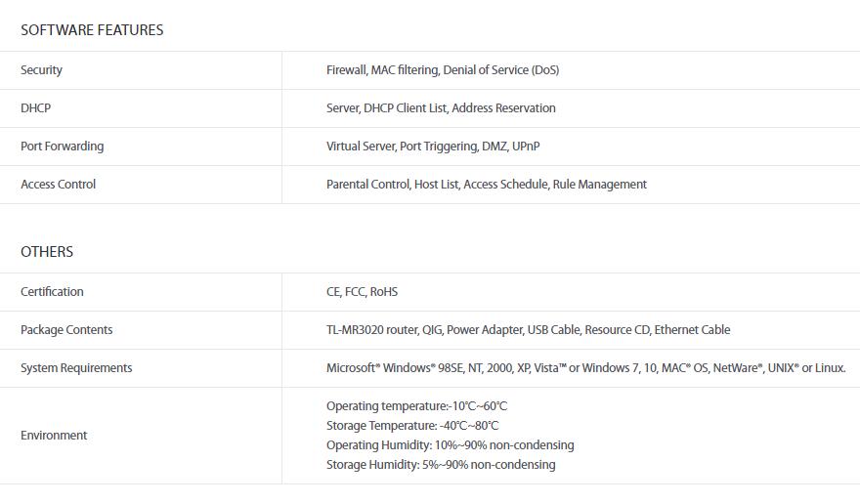Select the Package Contents row label
The image size is (860, 504).
66,330
